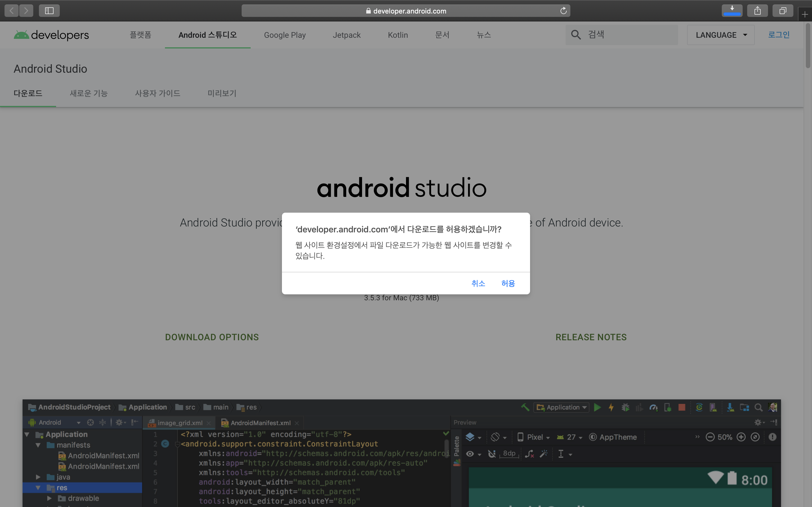Open the RELEASE NOTES link
812x507 pixels.
tap(591, 337)
